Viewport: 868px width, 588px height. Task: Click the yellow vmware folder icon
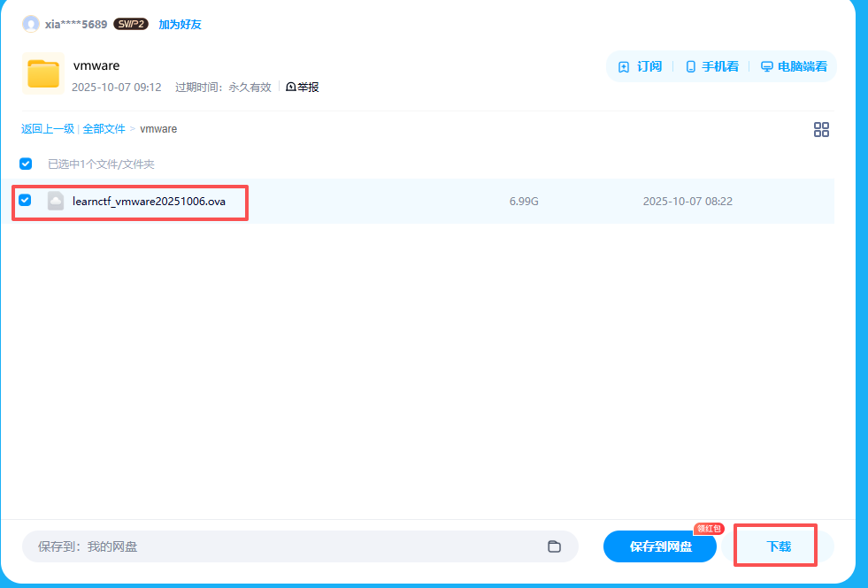43,74
